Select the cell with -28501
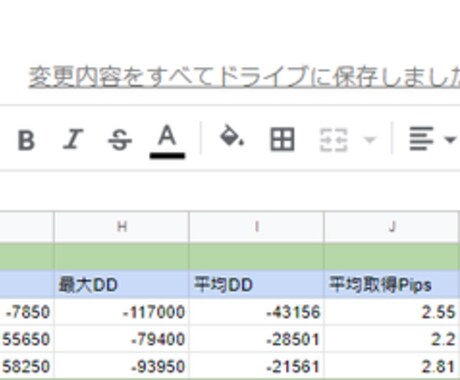The image size is (460, 380). [x=256, y=339]
